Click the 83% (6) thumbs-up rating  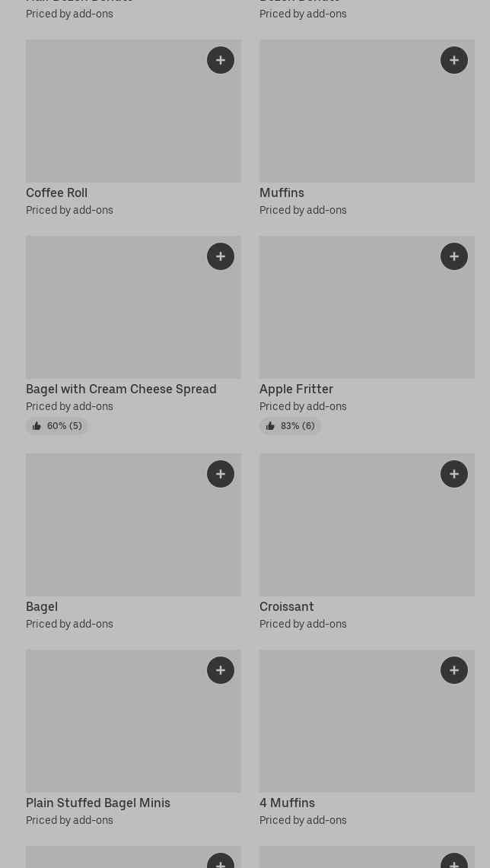coord(290,426)
